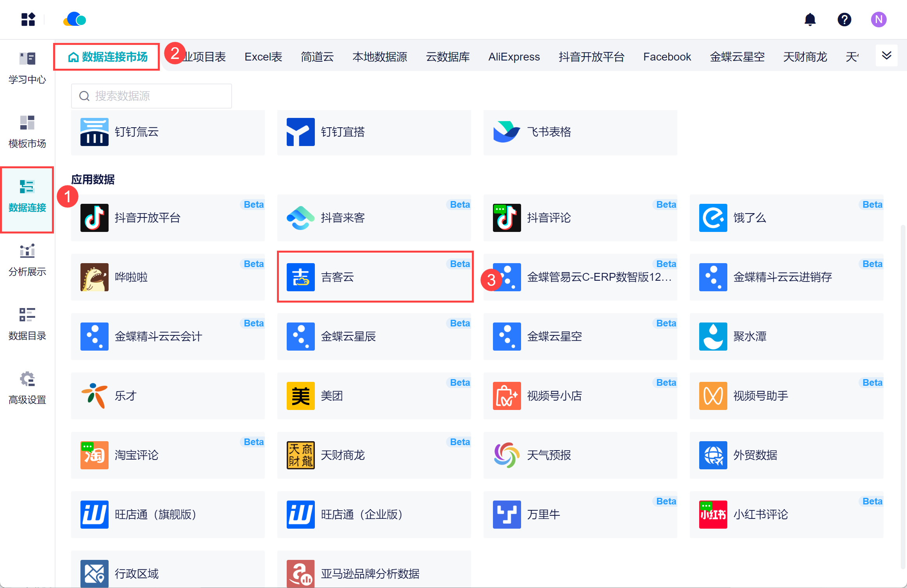Viewport: 907px width, 588px height.
Task: Open the 美团 data source
Action: [x=374, y=396]
